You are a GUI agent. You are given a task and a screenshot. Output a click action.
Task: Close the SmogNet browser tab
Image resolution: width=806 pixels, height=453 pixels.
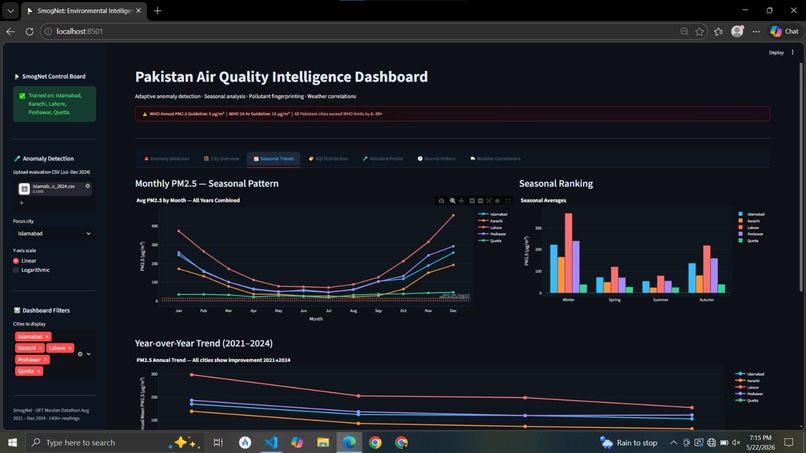point(138,10)
